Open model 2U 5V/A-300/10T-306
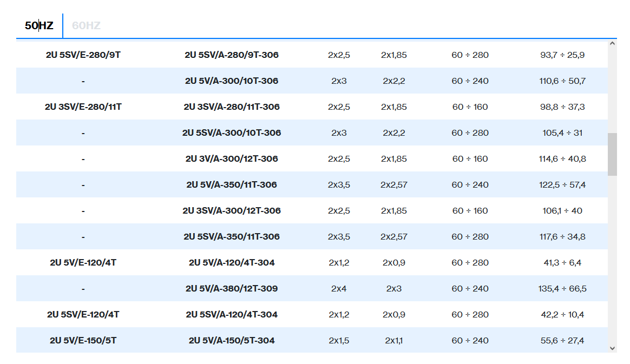This screenshot has width=630, height=364. pos(232,81)
